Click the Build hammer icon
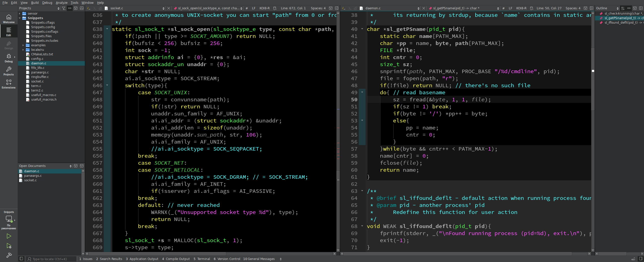644x262 pixels. click(x=9, y=255)
